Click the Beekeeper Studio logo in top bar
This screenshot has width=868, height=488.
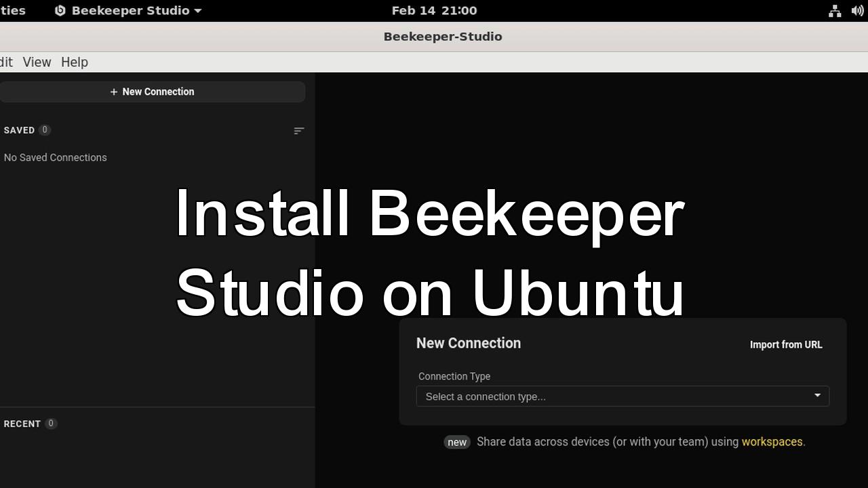pyautogui.click(x=60, y=11)
